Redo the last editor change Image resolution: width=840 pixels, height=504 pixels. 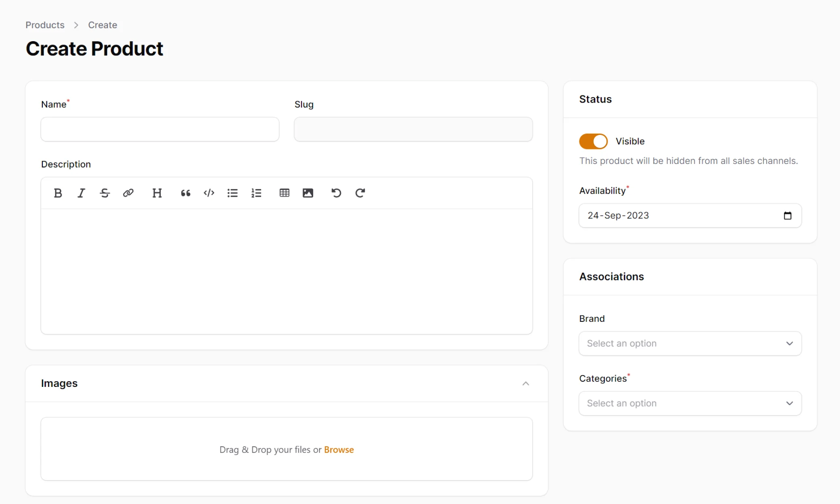click(x=360, y=193)
